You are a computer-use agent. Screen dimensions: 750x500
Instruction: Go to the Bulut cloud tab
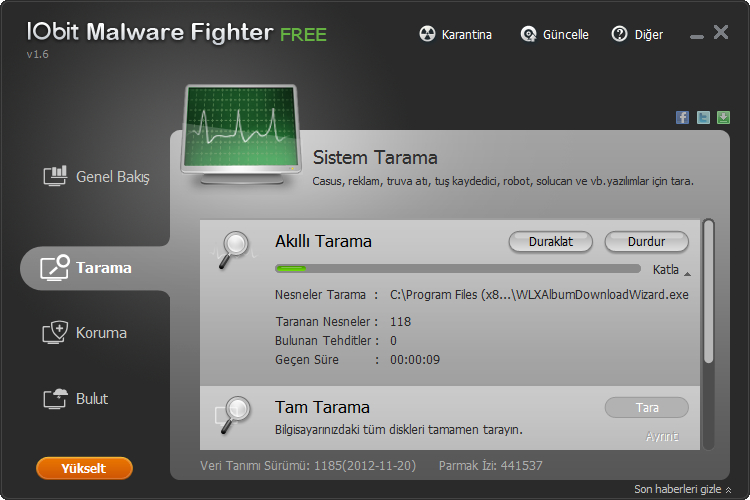[x=77, y=399]
